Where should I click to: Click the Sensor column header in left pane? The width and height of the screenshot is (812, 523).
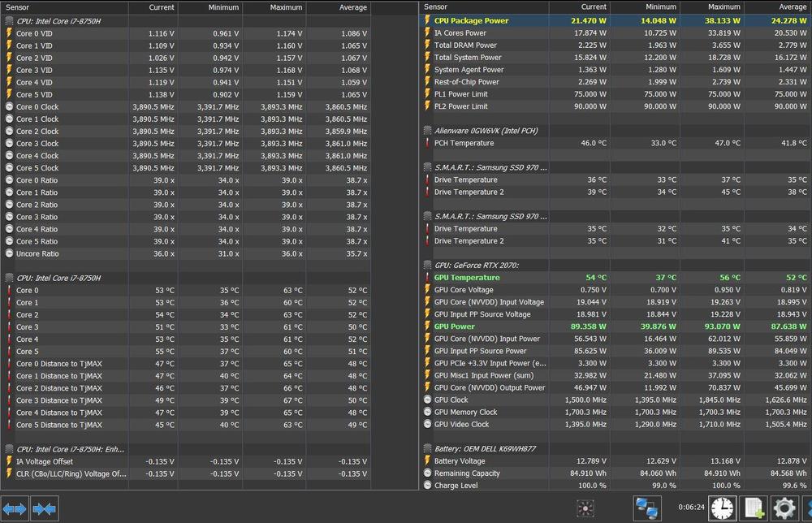pyautogui.click(x=65, y=6)
